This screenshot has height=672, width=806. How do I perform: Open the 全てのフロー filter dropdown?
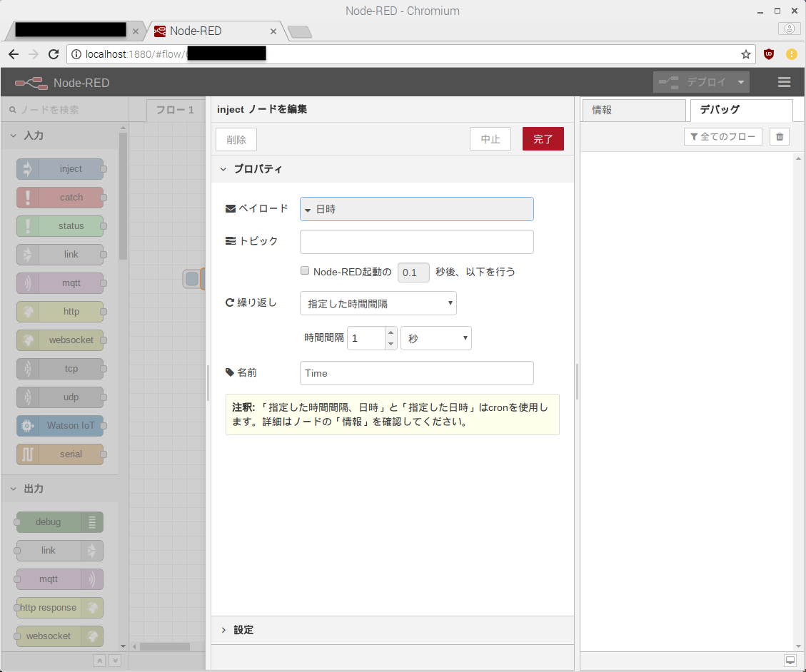pos(722,137)
